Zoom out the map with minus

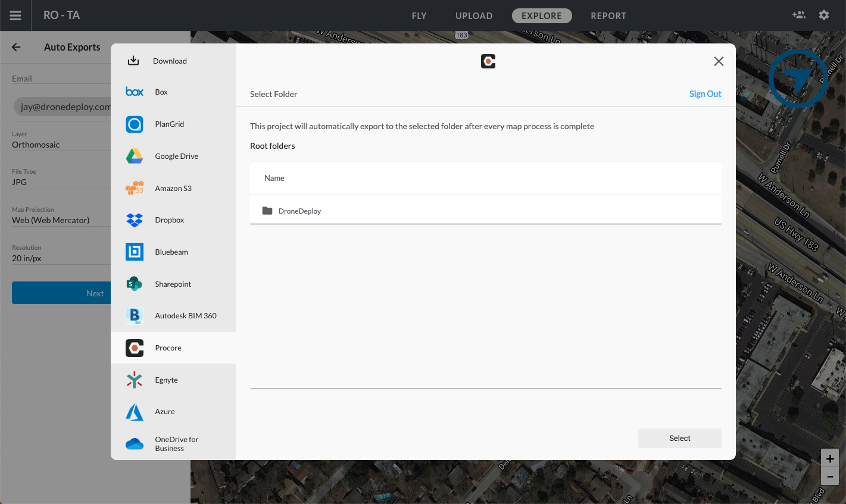click(830, 476)
